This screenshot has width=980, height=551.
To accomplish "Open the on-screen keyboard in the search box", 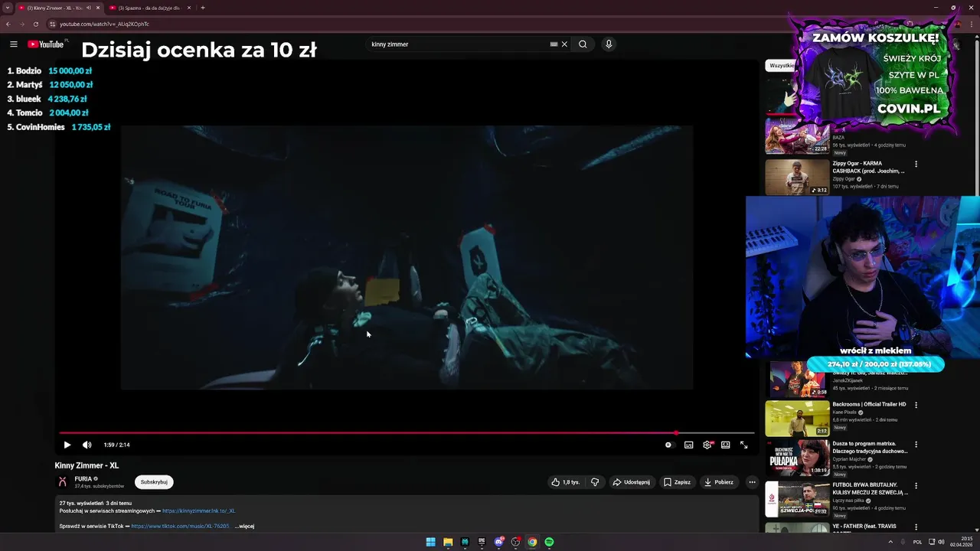I will (554, 44).
